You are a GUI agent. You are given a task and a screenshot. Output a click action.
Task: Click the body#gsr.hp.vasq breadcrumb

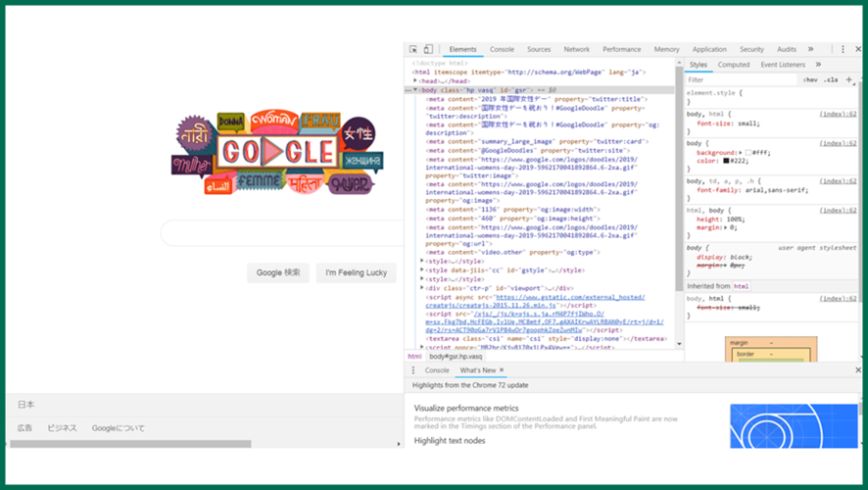456,357
